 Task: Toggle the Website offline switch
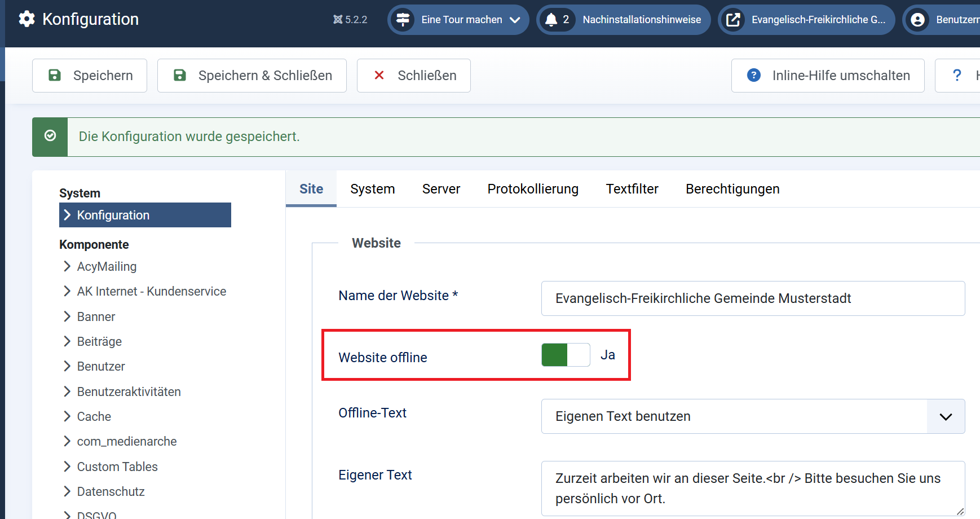pyautogui.click(x=566, y=355)
